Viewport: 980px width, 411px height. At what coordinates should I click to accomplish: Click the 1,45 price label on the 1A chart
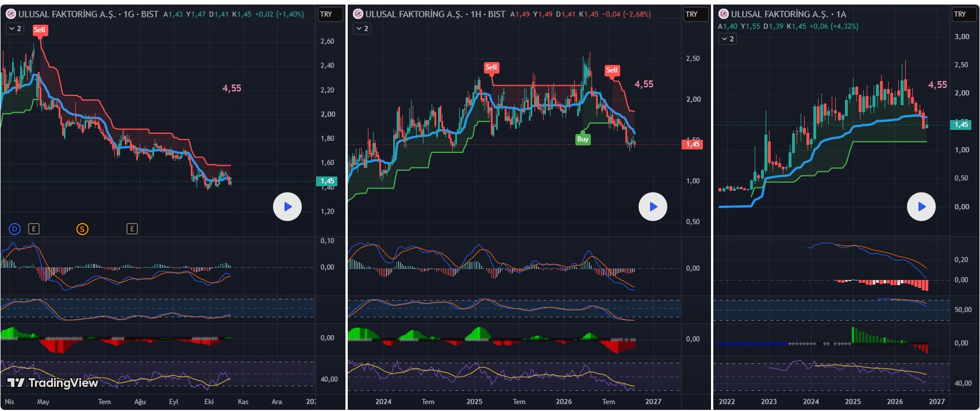tap(961, 125)
